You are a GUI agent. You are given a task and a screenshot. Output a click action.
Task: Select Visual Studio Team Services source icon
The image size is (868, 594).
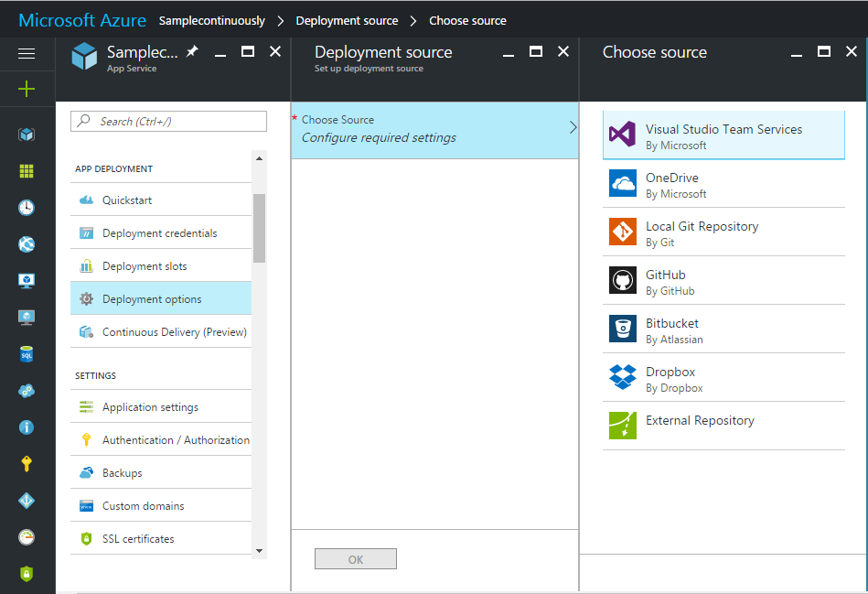[x=622, y=135]
